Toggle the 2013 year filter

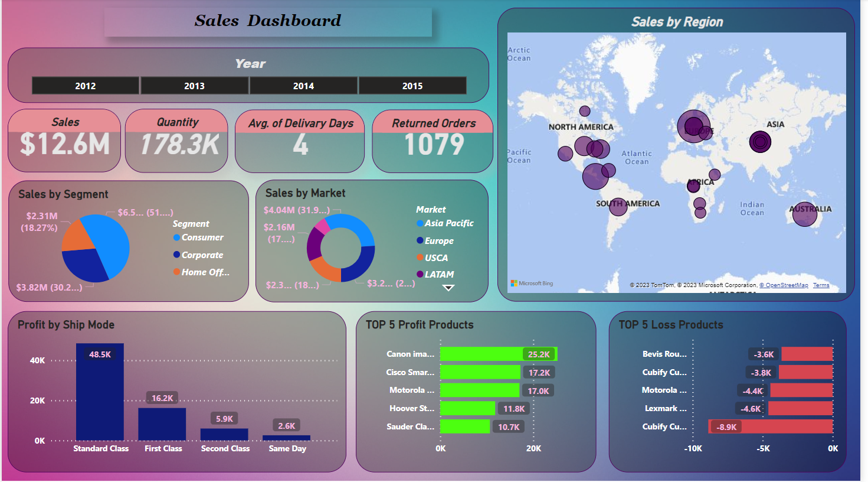(x=194, y=86)
